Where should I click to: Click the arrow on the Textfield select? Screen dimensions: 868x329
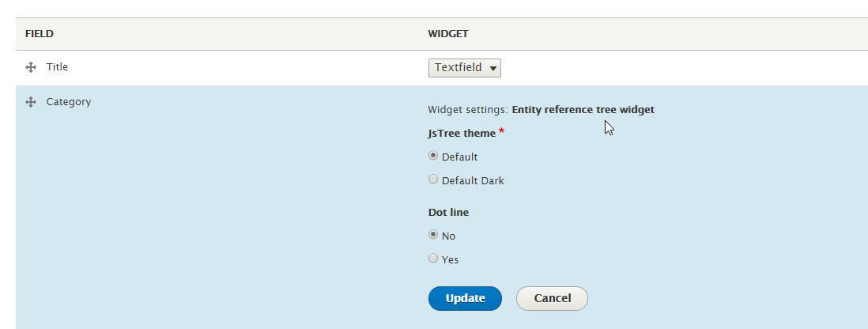point(493,69)
